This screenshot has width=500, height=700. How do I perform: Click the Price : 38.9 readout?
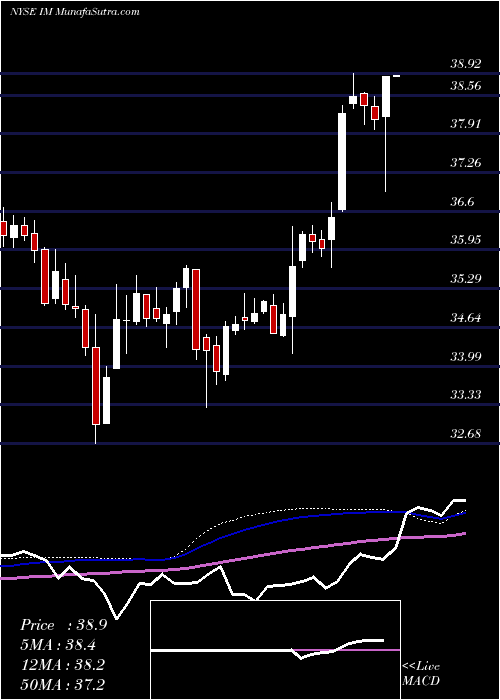point(63,625)
